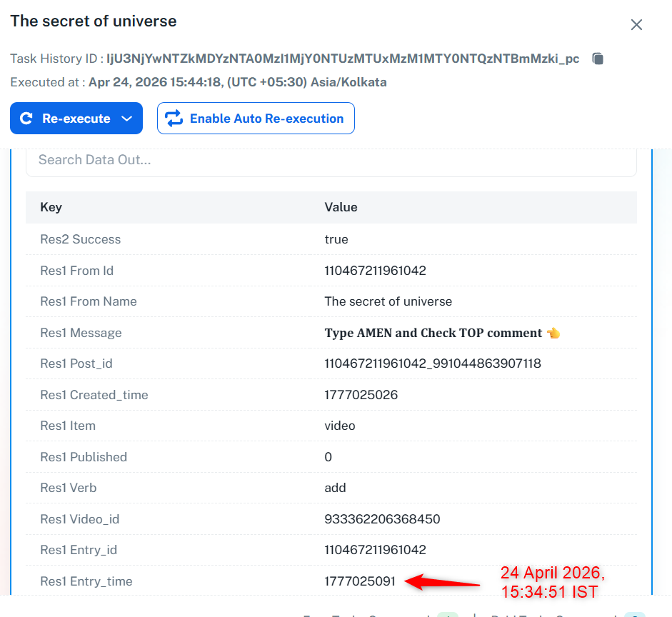The image size is (672, 617).
Task: Enable Auto Re-execution
Action: [256, 119]
